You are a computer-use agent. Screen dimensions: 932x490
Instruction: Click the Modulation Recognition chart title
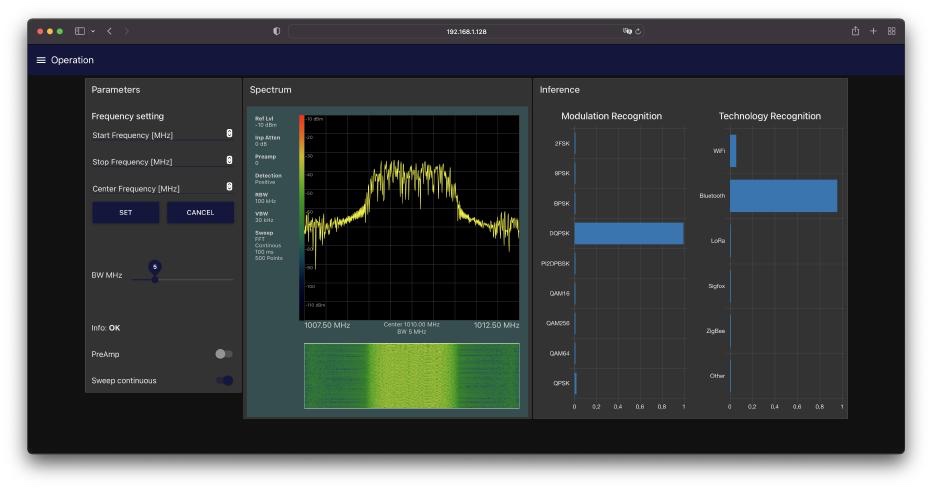click(611, 116)
